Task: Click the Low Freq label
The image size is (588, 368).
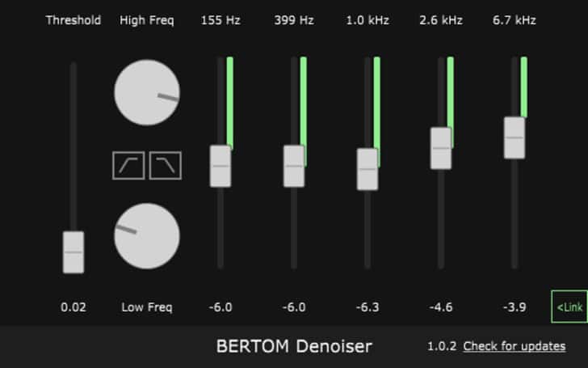Action: (x=147, y=307)
